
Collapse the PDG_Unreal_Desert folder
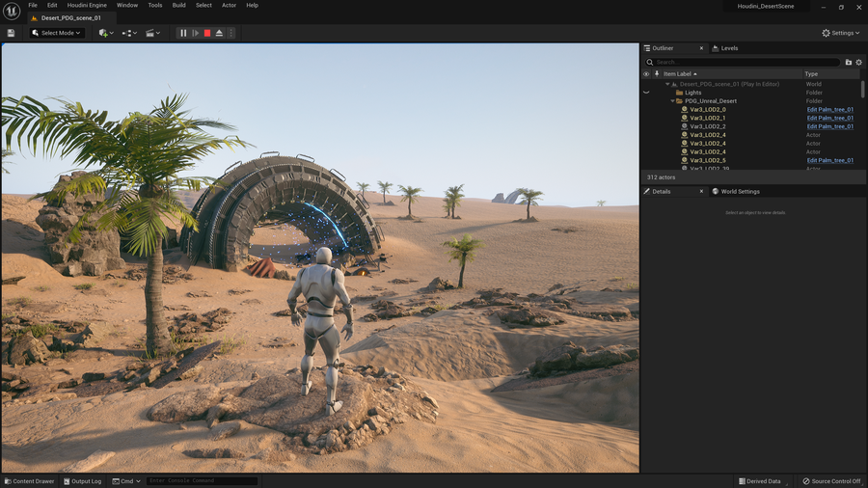673,101
